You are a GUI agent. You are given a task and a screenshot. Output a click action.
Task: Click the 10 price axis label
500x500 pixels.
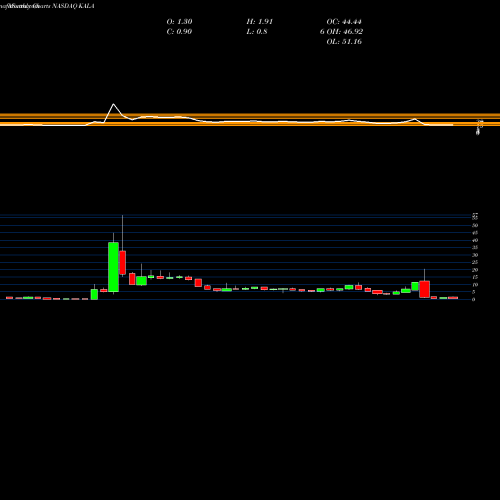pyautogui.click(x=475, y=285)
